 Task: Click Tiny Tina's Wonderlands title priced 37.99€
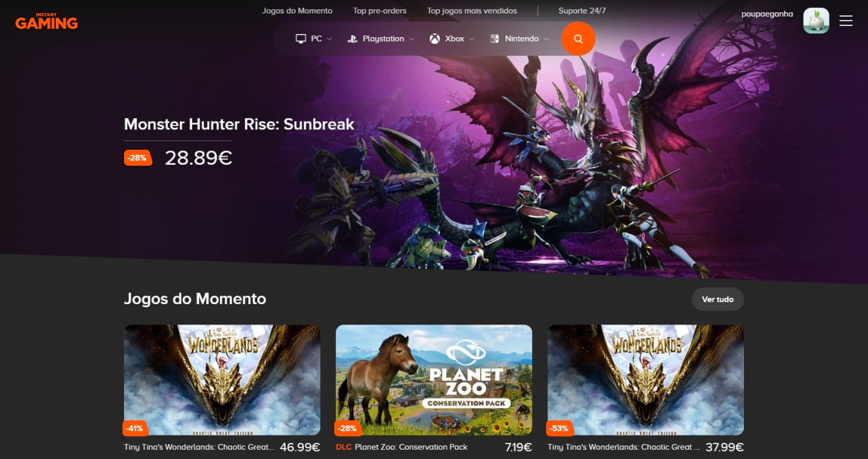[x=624, y=447]
